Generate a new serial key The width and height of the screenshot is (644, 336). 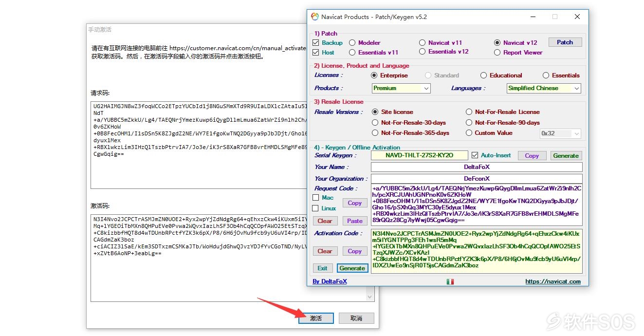566,156
